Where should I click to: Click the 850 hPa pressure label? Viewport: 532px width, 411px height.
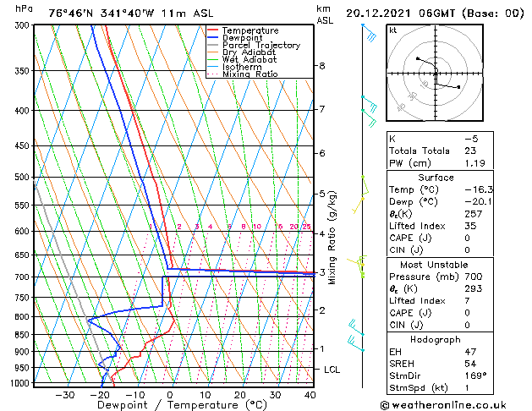tap(24, 335)
